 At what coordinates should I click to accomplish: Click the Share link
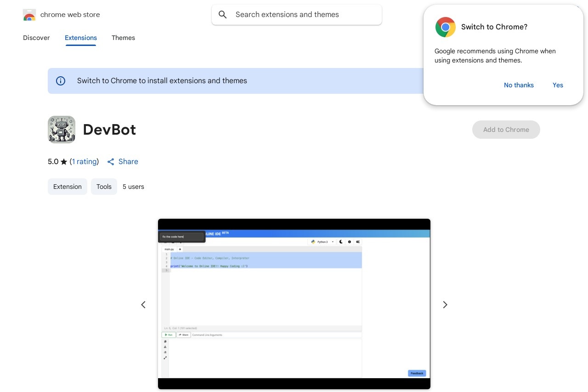tap(128, 162)
